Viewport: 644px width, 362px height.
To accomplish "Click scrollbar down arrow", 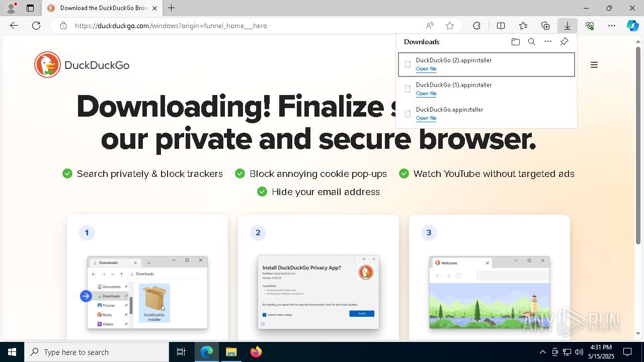I will [638, 333].
